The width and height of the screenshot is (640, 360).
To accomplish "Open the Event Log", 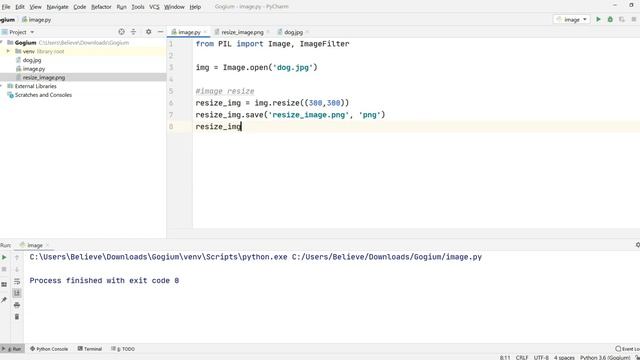I will pyautogui.click(x=628, y=349).
